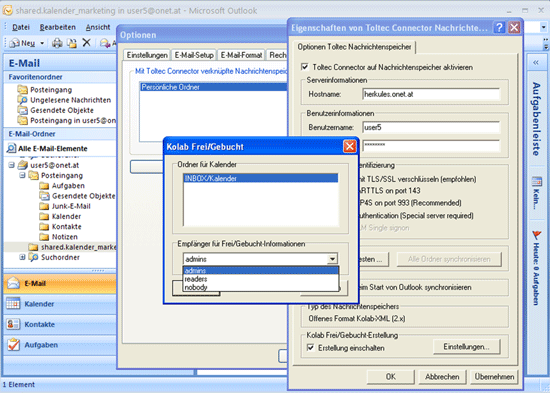
Task: Open the Empfänger combo box arrow
Action: point(332,259)
